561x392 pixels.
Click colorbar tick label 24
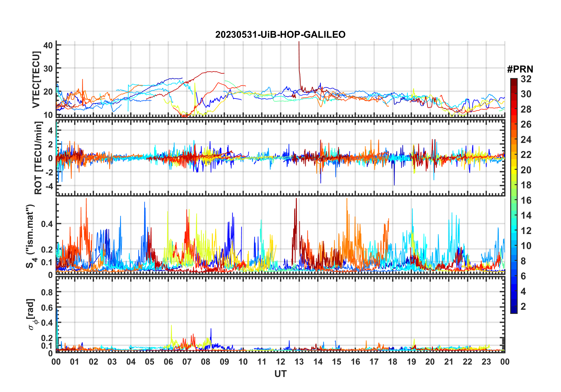click(x=526, y=139)
